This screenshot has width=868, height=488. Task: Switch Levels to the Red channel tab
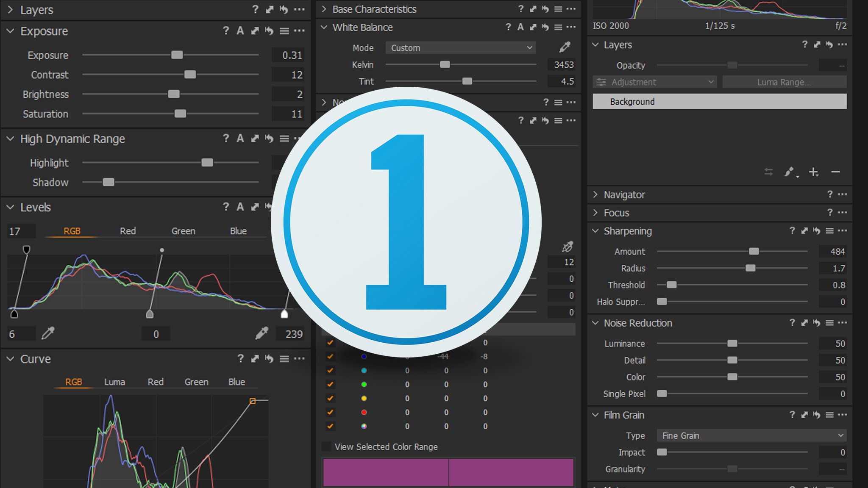pos(128,231)
